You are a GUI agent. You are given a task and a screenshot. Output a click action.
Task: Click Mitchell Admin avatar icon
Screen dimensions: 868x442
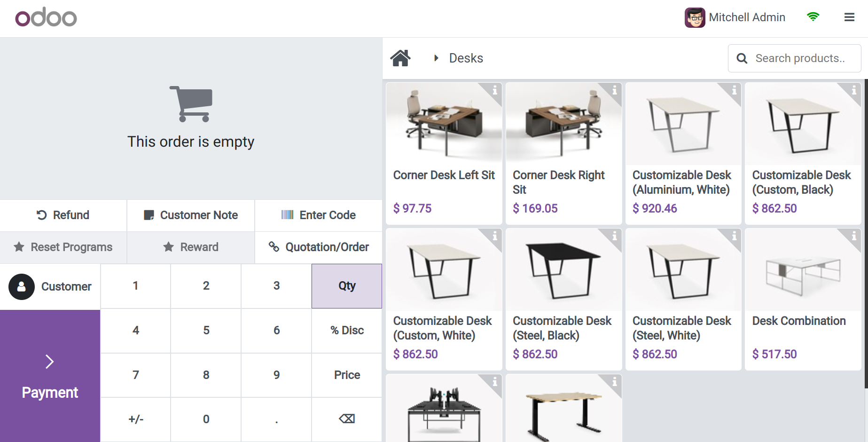(695, 18)
